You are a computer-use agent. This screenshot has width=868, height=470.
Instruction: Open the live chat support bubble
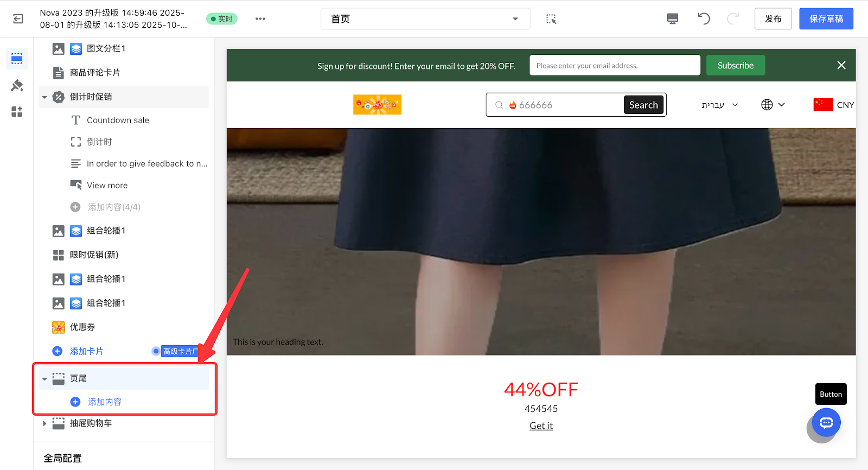(x=826, y=423)
